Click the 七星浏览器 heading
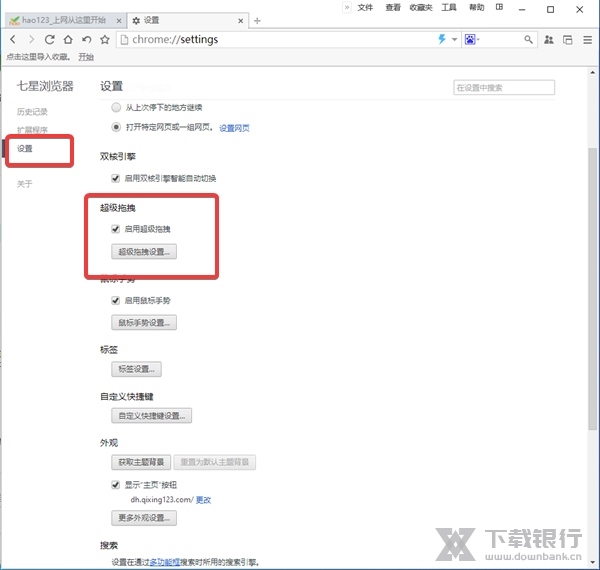Image resolution: width=600 pixels, height=570 pixels. tap(45, 86)
